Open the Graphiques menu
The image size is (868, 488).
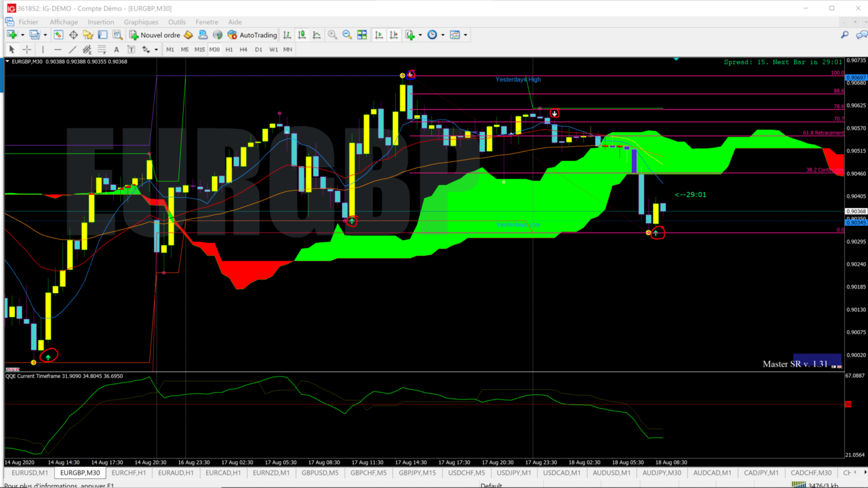[x=141, y=22]
